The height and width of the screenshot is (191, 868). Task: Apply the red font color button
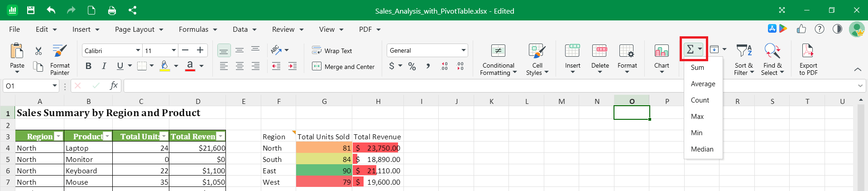pyautogui.click(x=190, y=66)
